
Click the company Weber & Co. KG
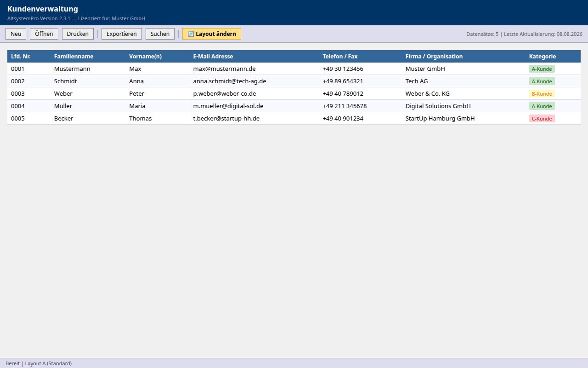pos(428,93)
